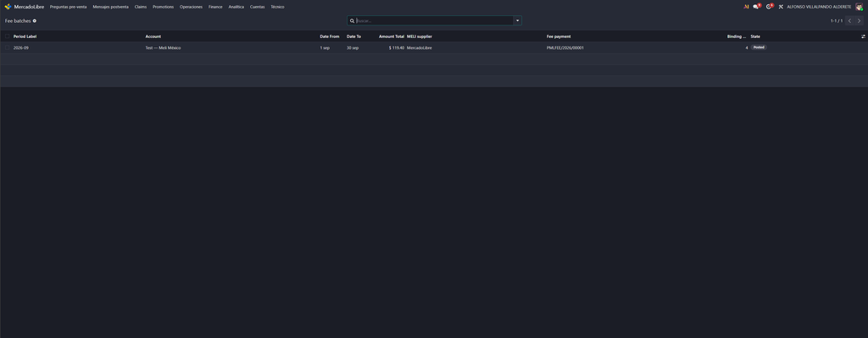Sort by Account column header

pyautogui.click(x=153, y=36)
